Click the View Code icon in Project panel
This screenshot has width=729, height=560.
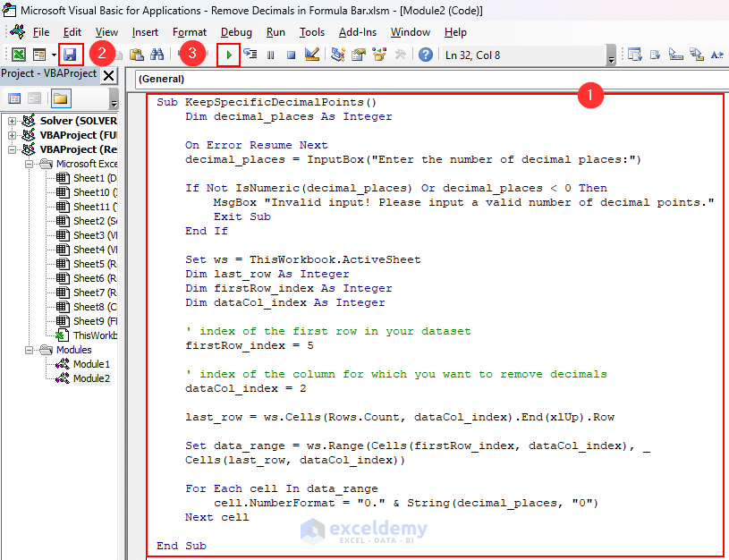pyautogui.click(x=14, y=98)
